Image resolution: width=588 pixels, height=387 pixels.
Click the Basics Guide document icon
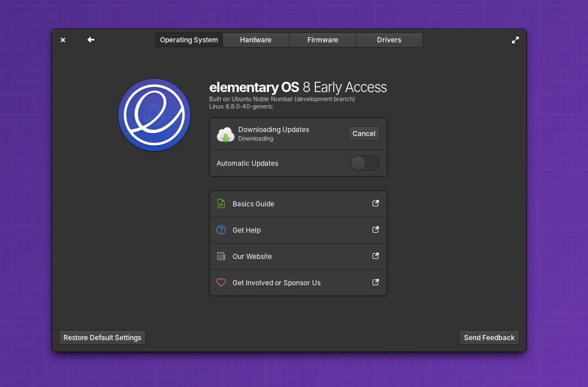point(221,204)
